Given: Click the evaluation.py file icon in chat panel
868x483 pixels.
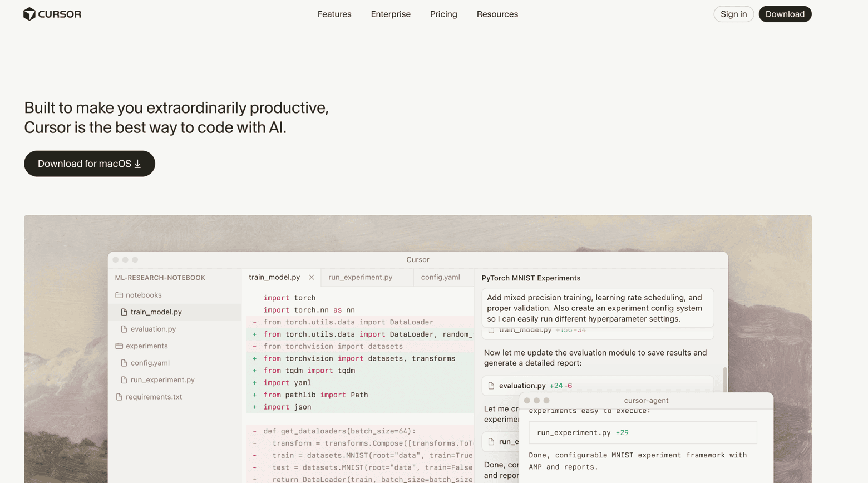Looking at the screenshot, I should point(491,386).
